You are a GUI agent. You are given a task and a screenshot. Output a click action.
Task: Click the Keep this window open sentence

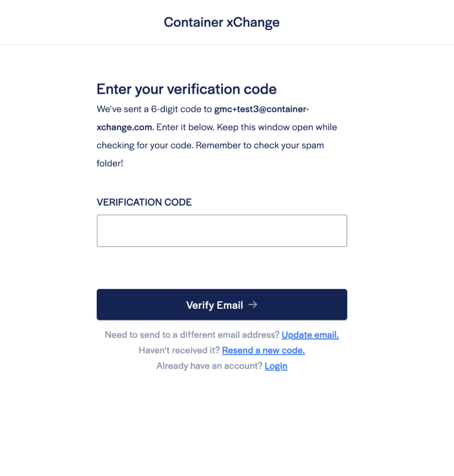[x=277, y=127]
